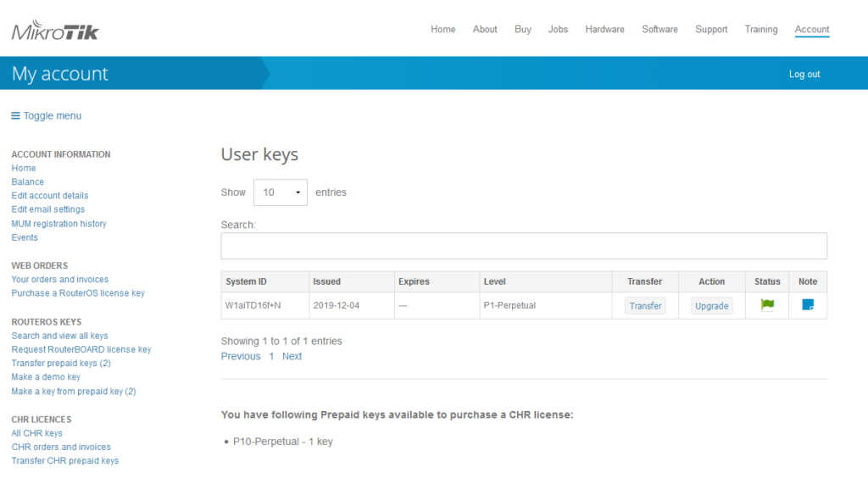Open CHR orders and invoices
Screen dimensions: 868x484
point(61,447)
